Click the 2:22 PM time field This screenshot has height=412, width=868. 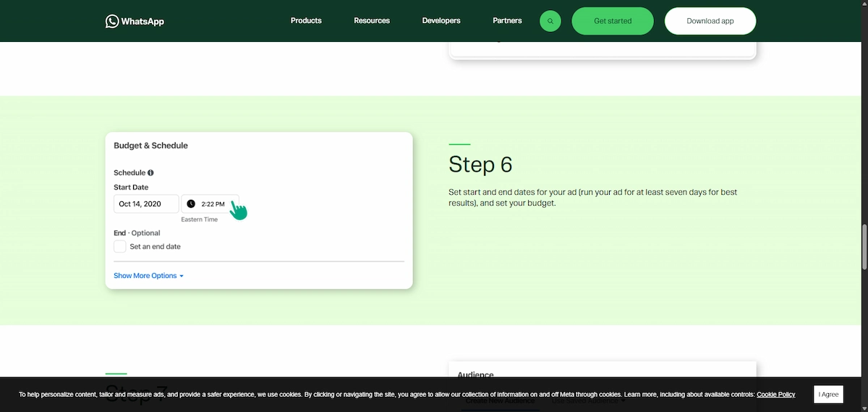tap(210, 204)
